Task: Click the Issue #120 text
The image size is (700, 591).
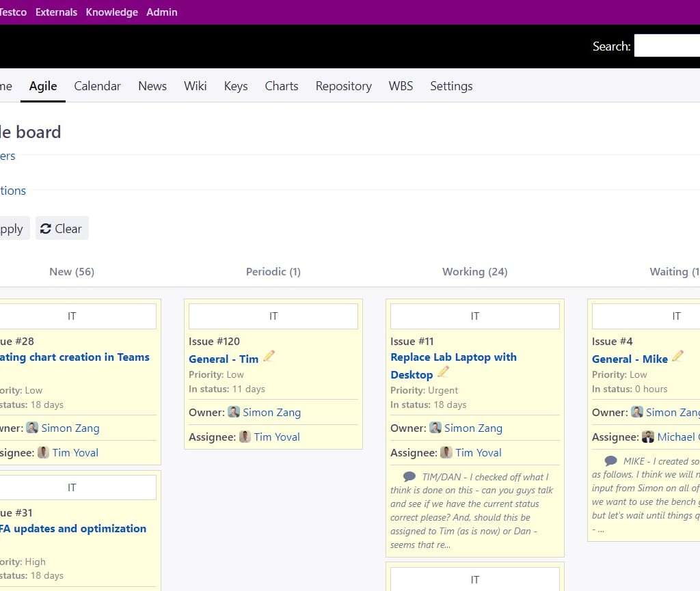Action: click(x=214, y=341)
